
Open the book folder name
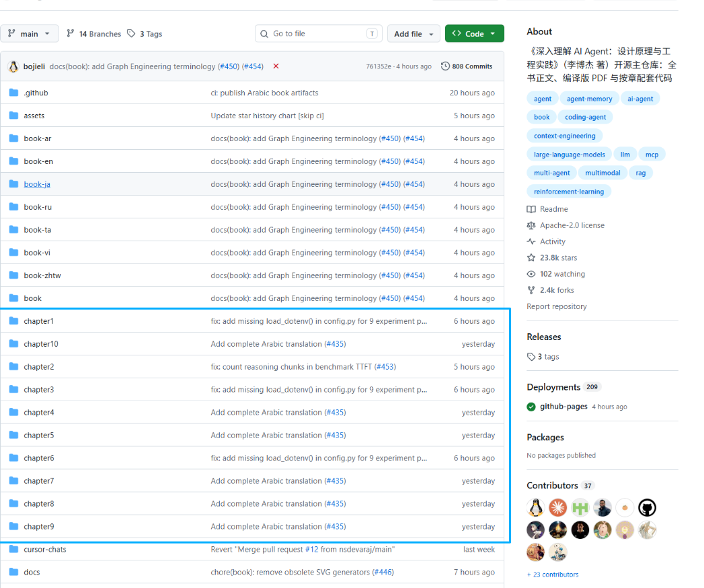coord(32,298)
